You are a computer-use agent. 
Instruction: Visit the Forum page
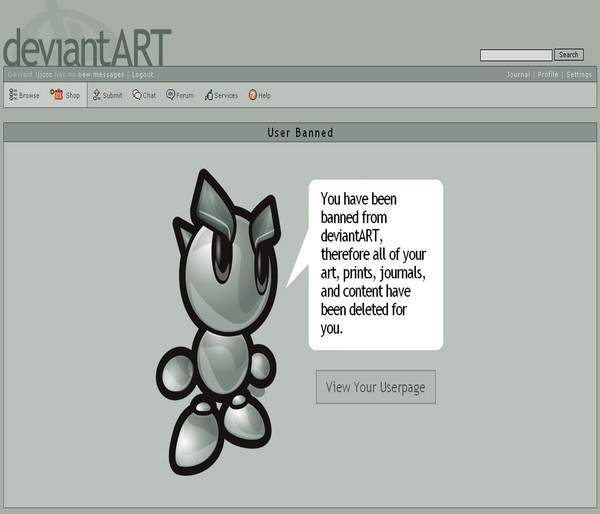coord(185,95)
